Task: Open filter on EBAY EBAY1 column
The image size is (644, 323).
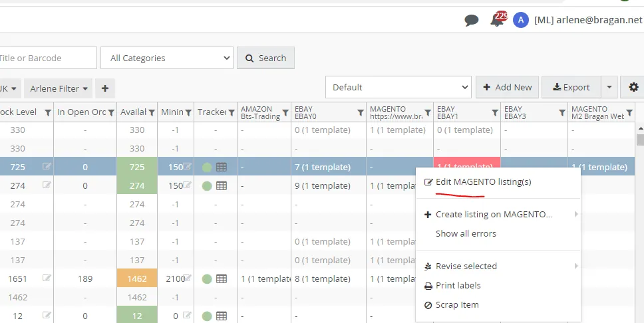Action: (495, 112)
